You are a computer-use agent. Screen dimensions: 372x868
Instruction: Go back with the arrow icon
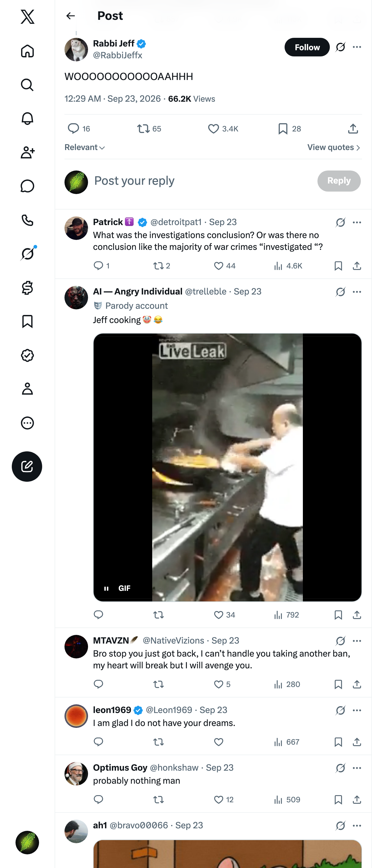click(x=70, y=16)
